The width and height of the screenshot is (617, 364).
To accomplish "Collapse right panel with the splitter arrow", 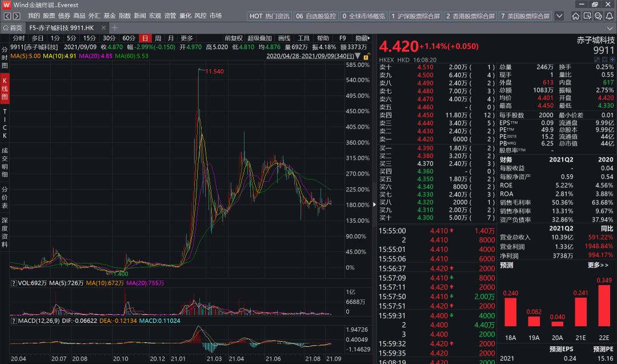I will 374,204.
